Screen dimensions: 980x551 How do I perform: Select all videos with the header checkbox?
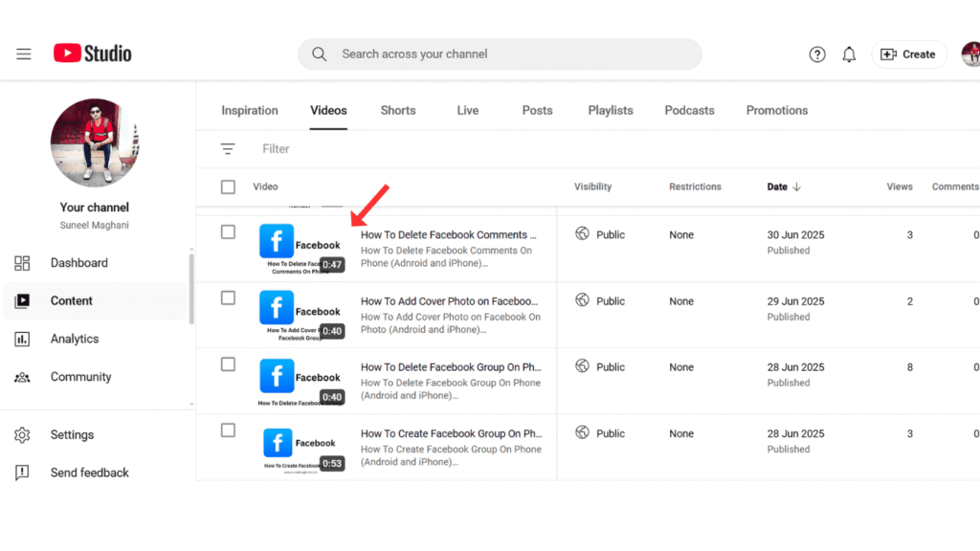tap(228, 187)
